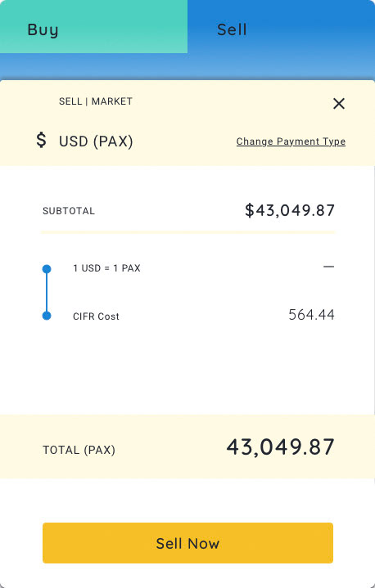Click the dollar sign currency icon

[x=41, y=140]
